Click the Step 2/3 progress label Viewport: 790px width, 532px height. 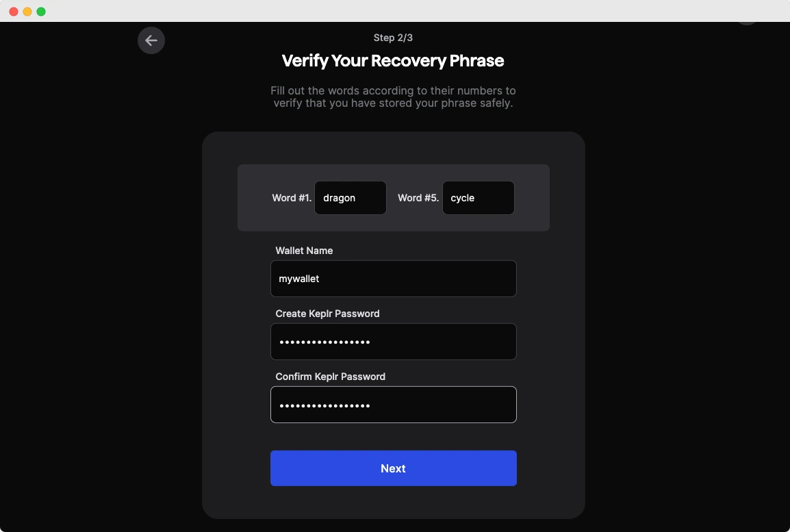click(393, 38)
